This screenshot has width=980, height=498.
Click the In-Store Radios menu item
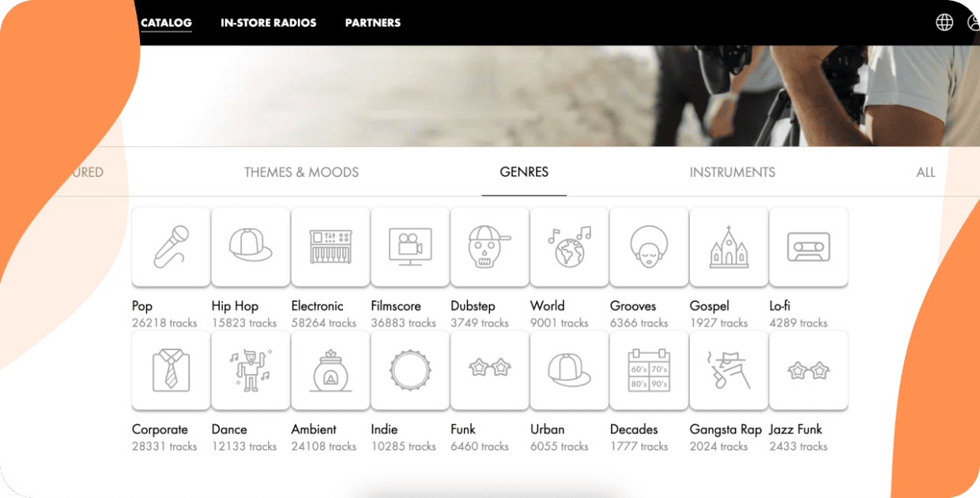[268, 22]
